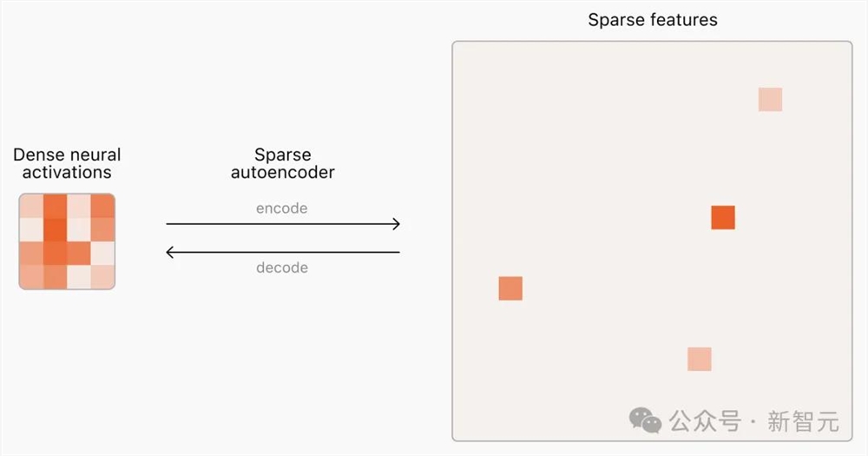Click the pale square near the panel's bottom
The width and height of the screenshot is (868, 456).
coord(700,359)
